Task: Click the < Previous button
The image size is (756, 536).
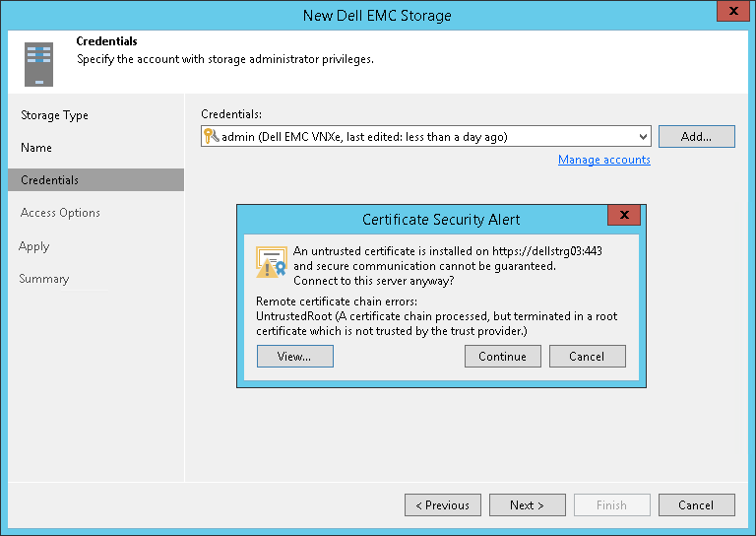Action: (442, 505)
